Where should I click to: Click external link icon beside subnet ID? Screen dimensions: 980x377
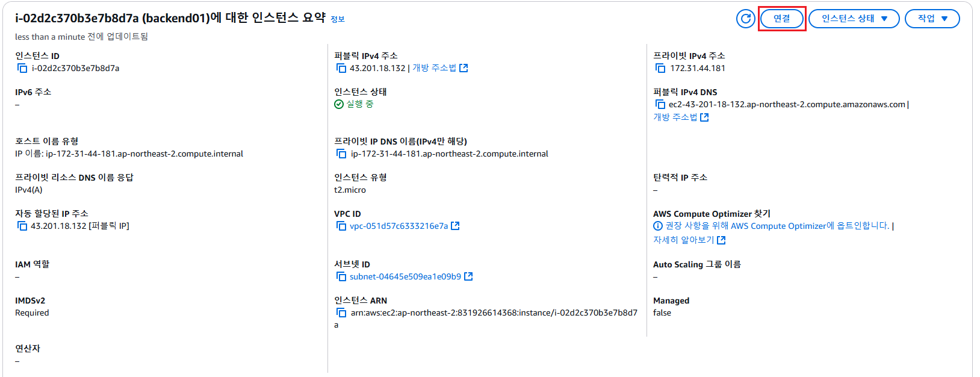pyautogui.click(x=468, y=276)
